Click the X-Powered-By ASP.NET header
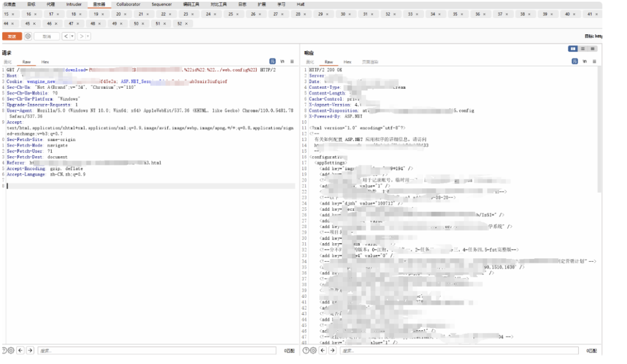This screenshot has height=364, width=627. tap(336, 117)
